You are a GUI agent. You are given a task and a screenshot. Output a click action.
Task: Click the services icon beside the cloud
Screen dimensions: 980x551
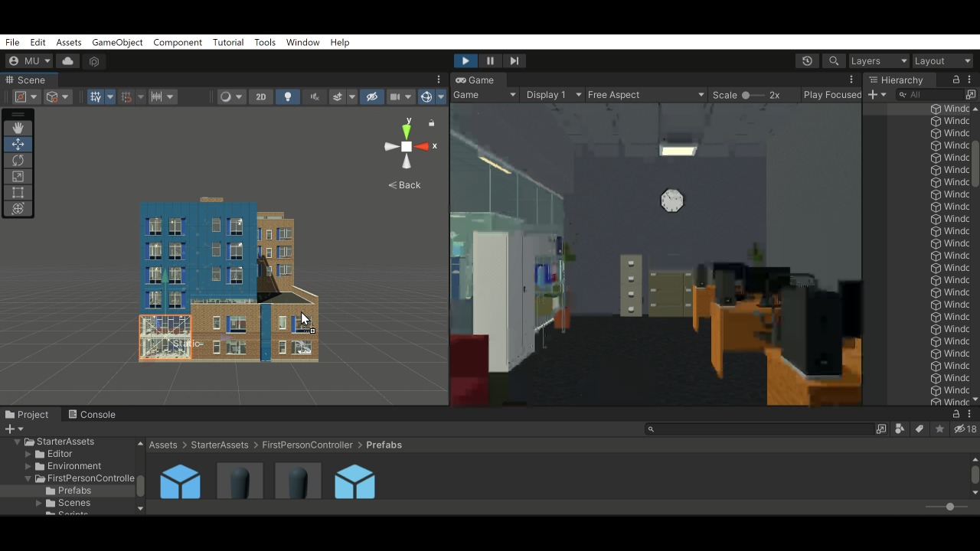94,61
